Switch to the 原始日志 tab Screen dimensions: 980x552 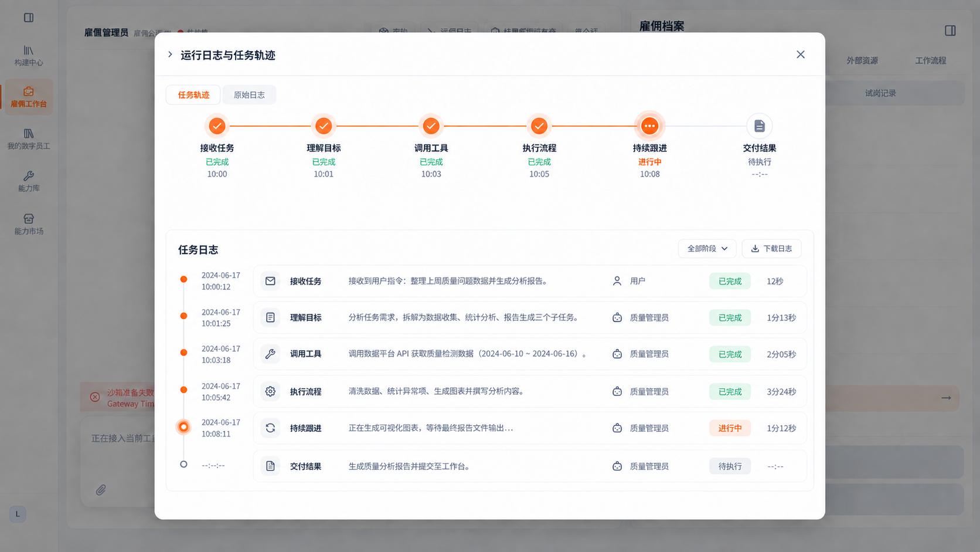point(249,95)
